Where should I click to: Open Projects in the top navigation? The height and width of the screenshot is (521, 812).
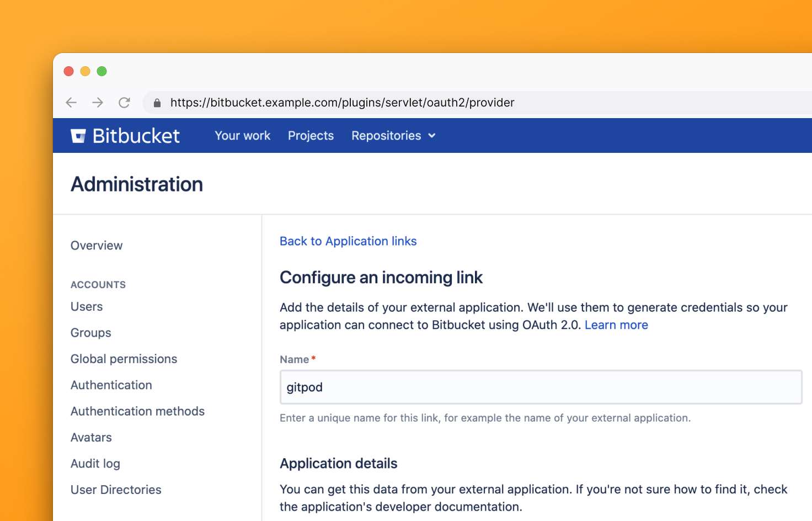tap(311, 136)
